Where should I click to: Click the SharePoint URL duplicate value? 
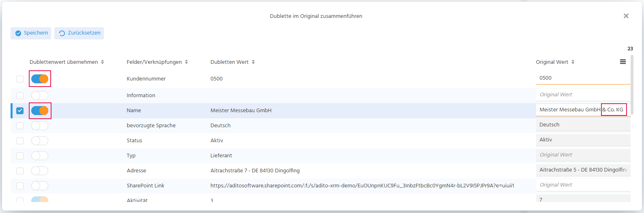click(x=362, y=186)
